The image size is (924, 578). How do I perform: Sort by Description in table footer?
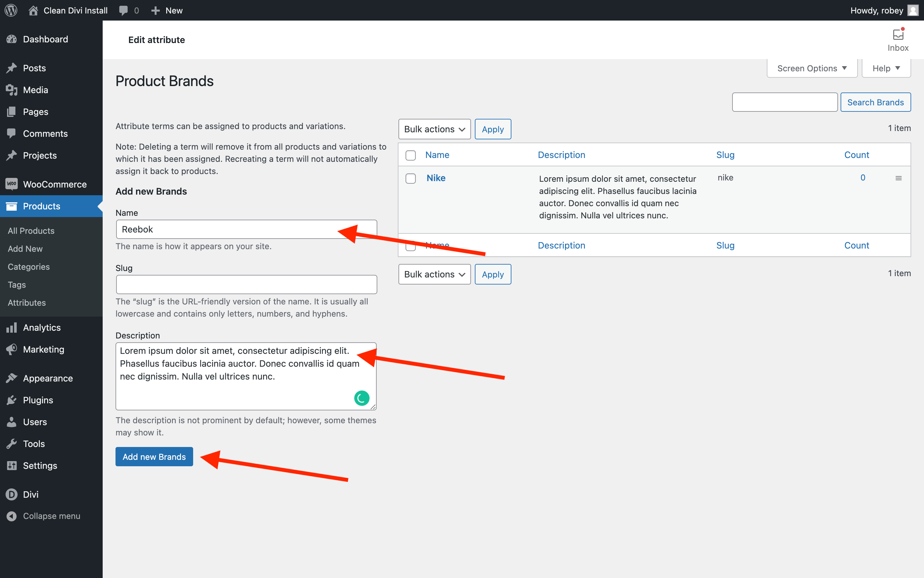561,245
